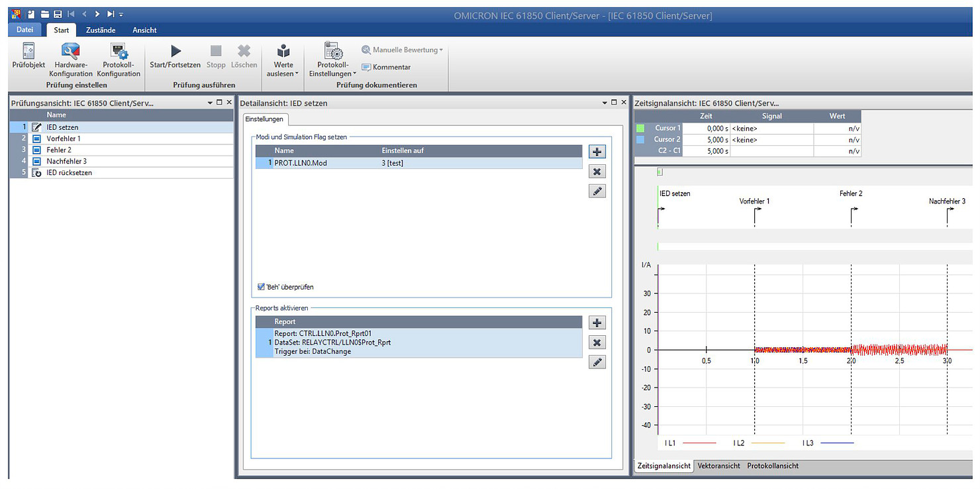
Task: Click the Start/Fortsetzen play icon
Action: (x=175, y=51)
